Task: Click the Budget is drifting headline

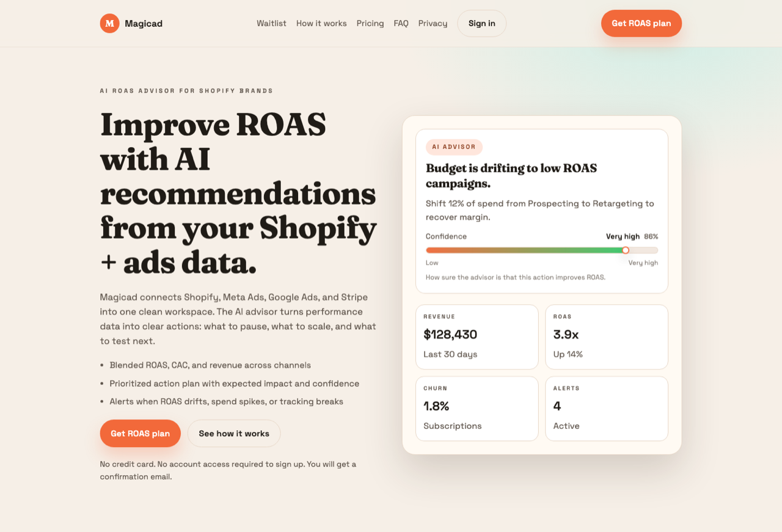Action: (511, 175)
